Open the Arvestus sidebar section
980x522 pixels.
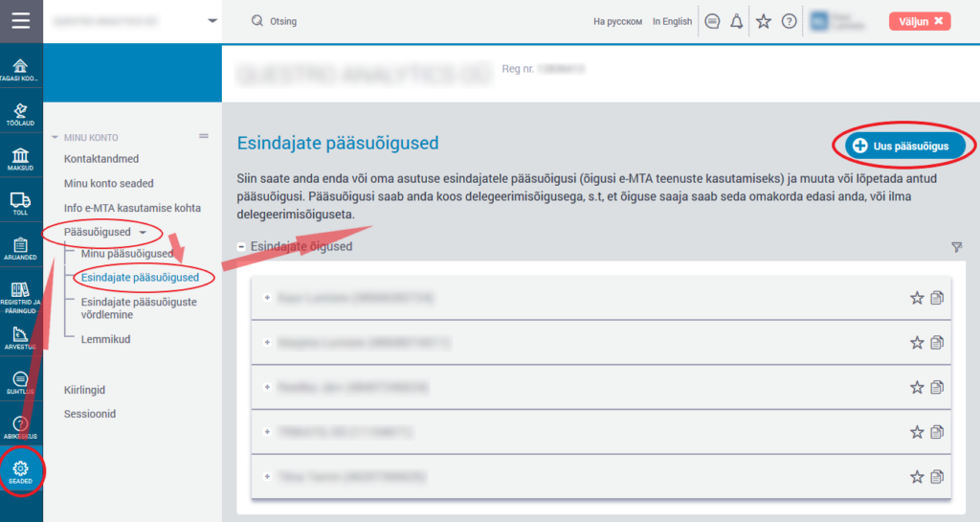click(x=21, y=338)
